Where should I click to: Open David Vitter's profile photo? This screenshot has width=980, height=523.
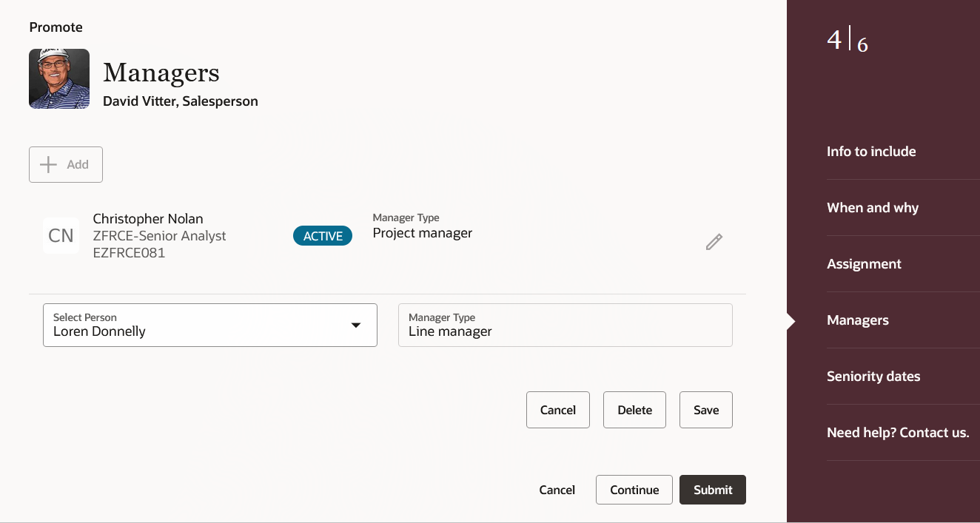[59, 79]
